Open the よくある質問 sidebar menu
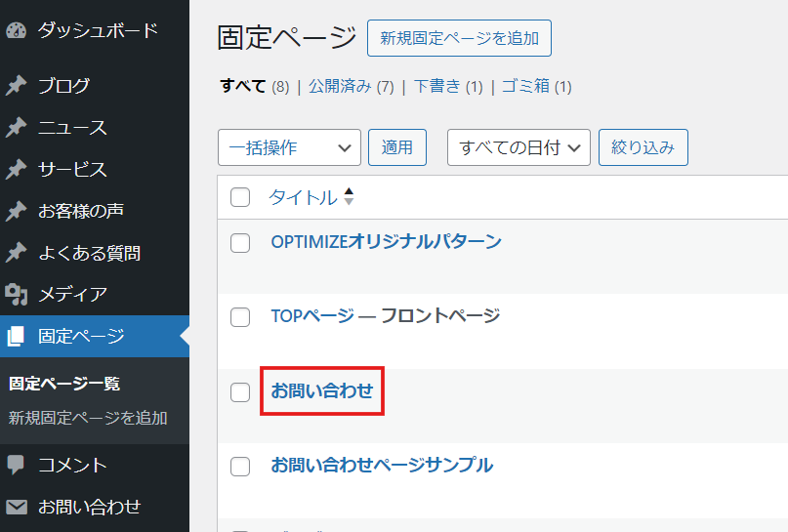This screenshot has height=532, width=788. [x=90, y=253]
